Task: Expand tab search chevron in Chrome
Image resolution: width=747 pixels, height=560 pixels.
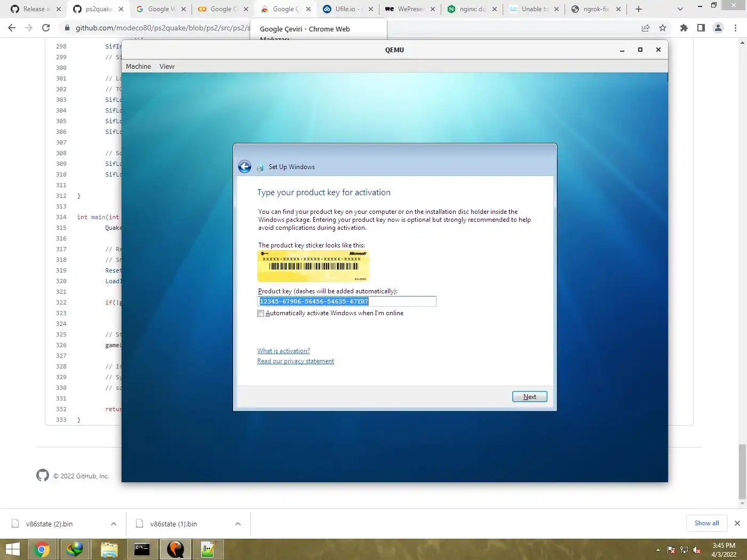Action: point(680,9)
